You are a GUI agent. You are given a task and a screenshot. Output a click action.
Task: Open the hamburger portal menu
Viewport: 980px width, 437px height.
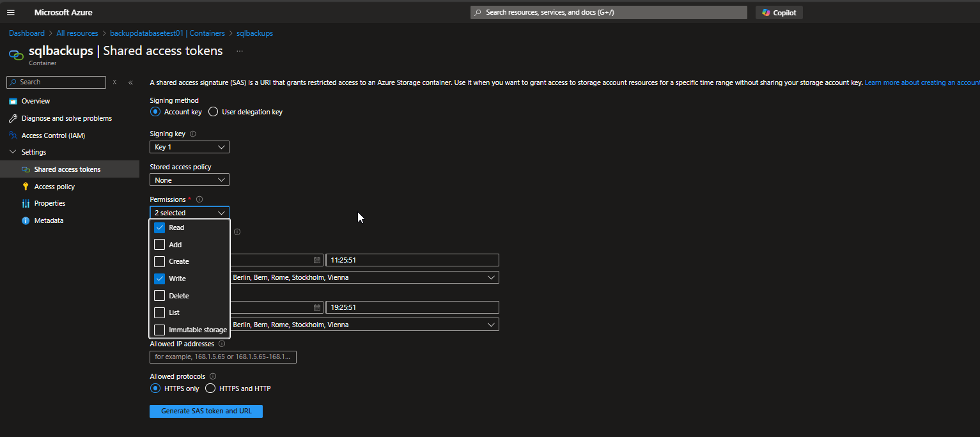click(x=10, y=12)
